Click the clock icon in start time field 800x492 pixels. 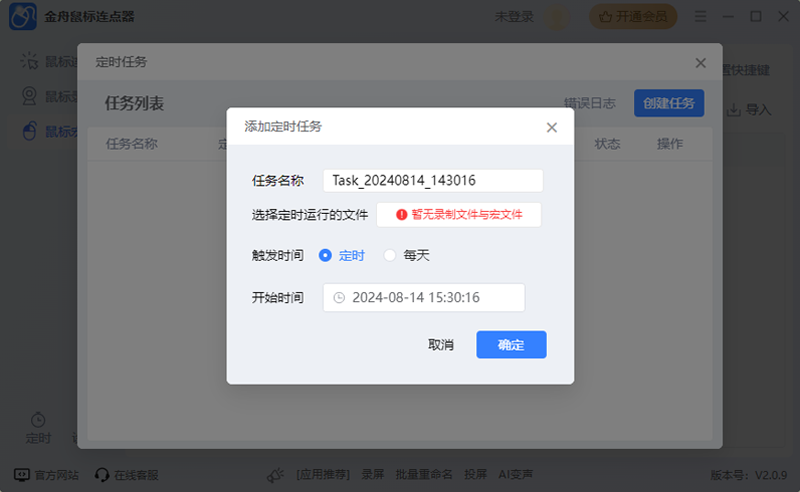tap(339, 298)
